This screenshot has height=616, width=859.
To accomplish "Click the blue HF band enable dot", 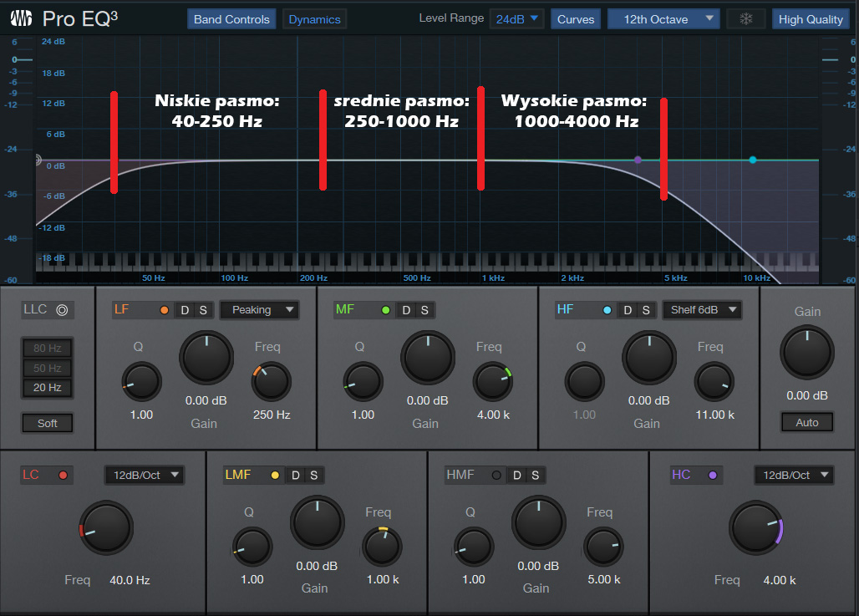I will 607,310.
